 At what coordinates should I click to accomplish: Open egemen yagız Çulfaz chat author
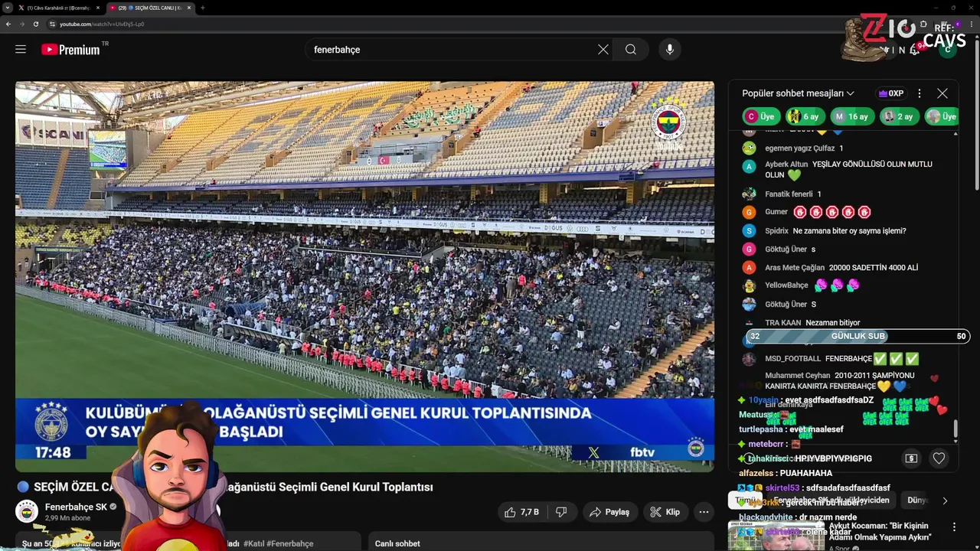click(x=799, y=148)
